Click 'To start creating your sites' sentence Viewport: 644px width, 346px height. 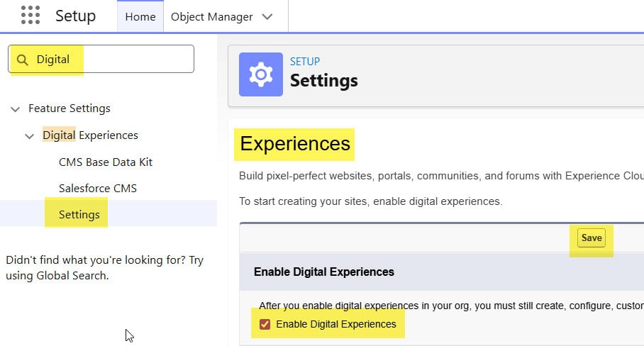click(x=371, y=201)
